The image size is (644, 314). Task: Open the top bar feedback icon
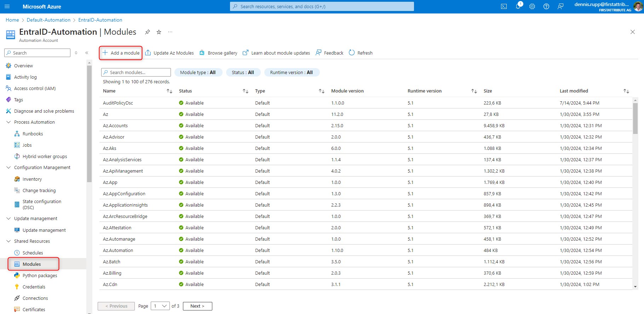tap(560, 6)
